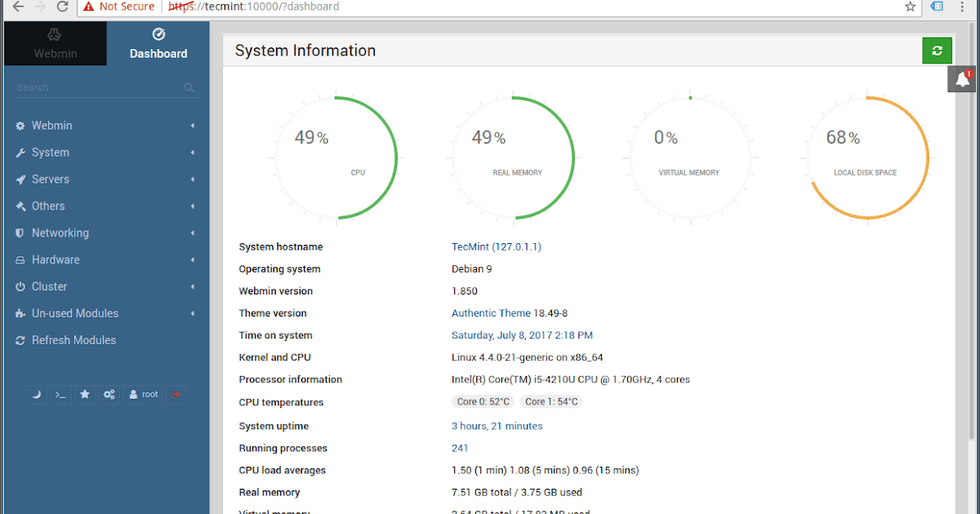The height and width of the screenshot is (514, 980).
Task: Open the 3 hours, 21 minutes uptime link
Action: pos(497,426)
